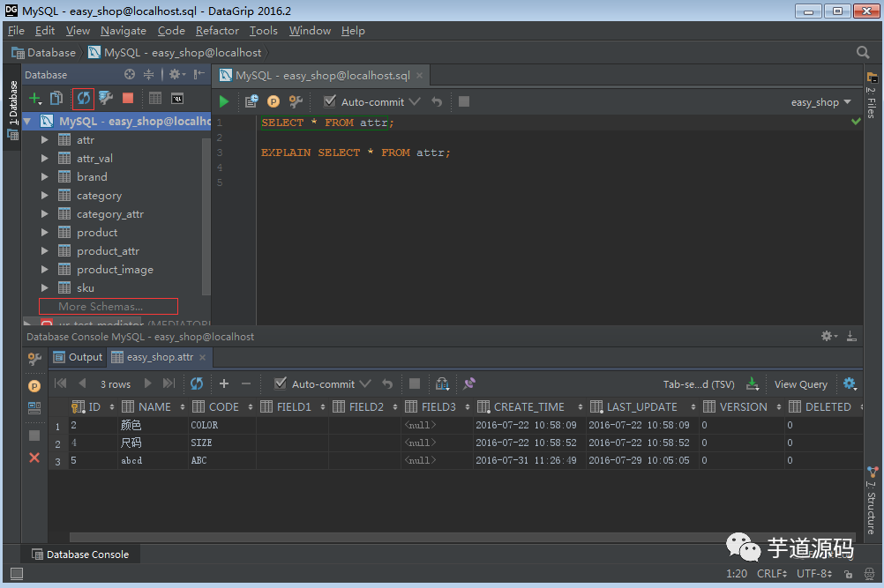Click the search magnifier icon at top right
This screenshot has height=588, width=884.
point(863,52)
